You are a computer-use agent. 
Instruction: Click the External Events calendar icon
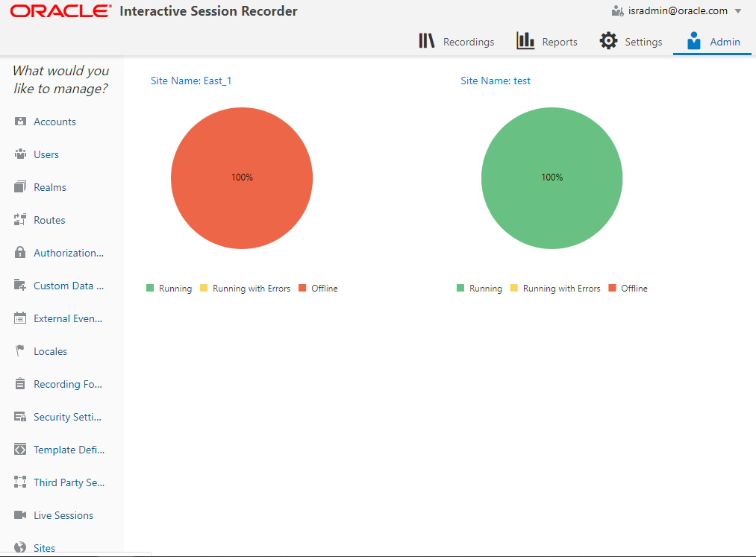[x=20, y=318]
